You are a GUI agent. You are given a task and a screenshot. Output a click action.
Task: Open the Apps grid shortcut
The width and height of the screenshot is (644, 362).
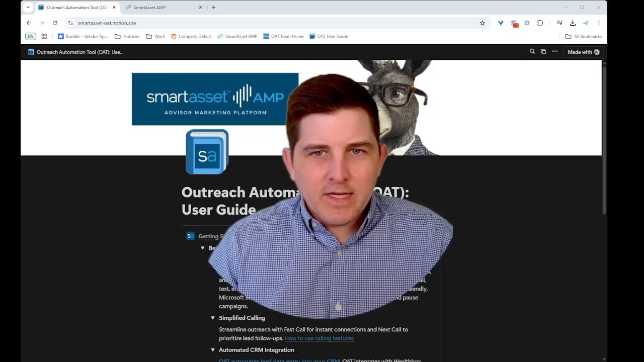pos(44,36)
